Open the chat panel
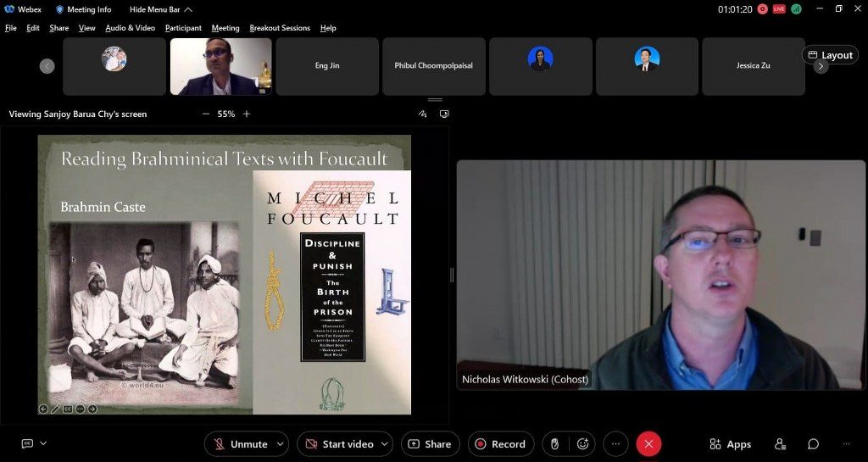Image resolution: width=868 pixels, height=462 pixels. 813,443
